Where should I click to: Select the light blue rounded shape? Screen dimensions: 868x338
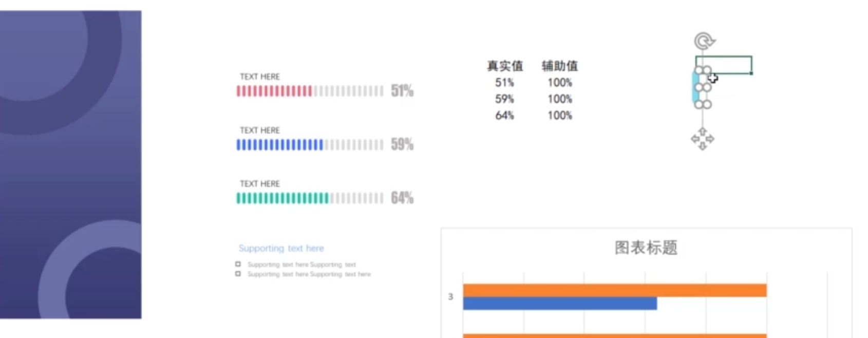pos(695,87)
